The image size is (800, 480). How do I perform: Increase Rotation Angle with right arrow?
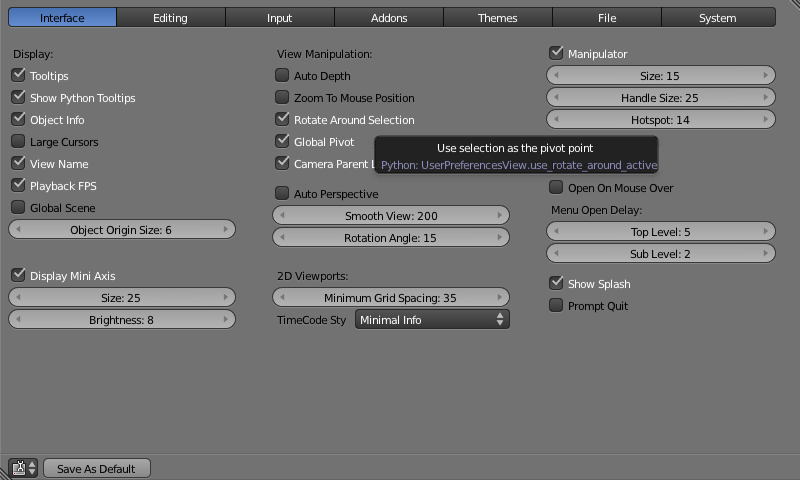point(502,238)
